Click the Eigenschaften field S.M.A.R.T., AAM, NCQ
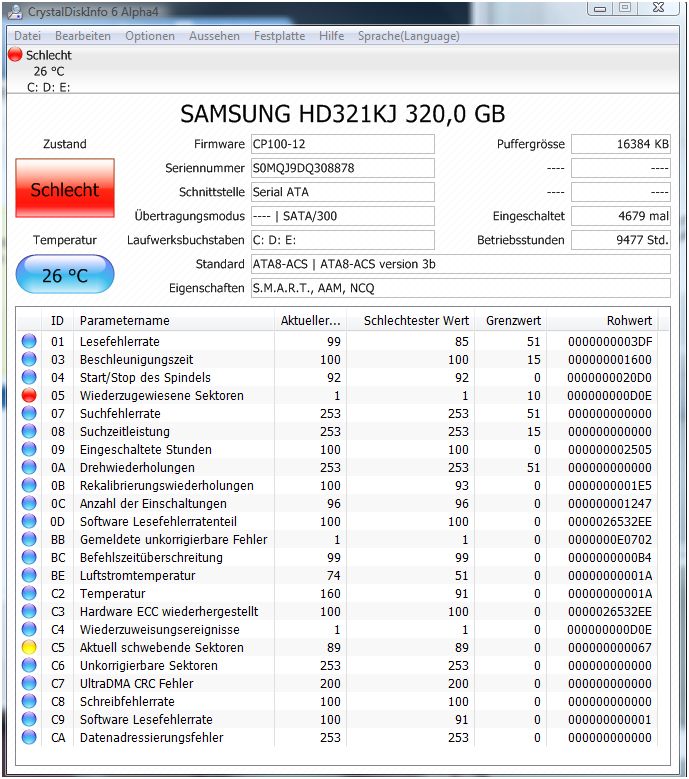This screenshot has width=689, height=779. (x=460, y=288)
